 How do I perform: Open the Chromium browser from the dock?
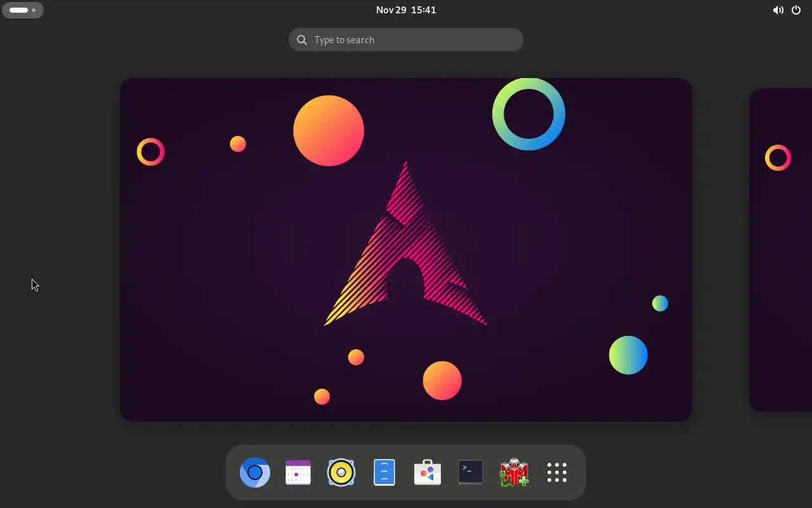point(255,472)
